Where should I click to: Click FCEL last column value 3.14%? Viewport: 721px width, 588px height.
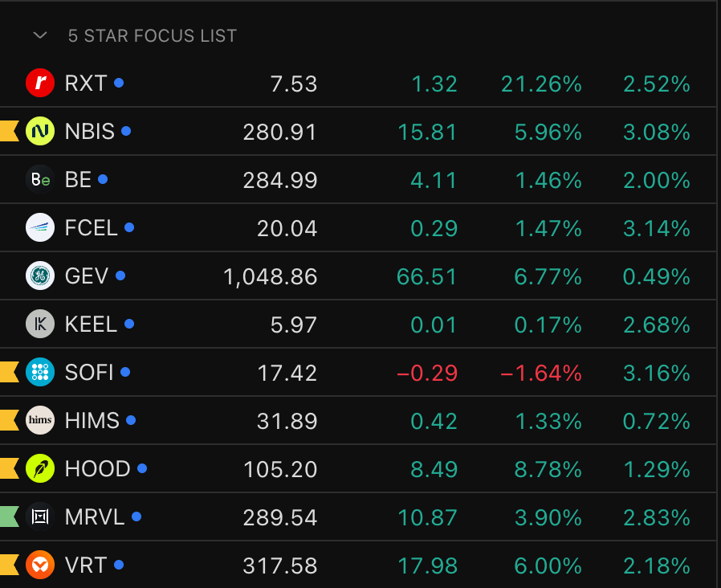[657, 229]
